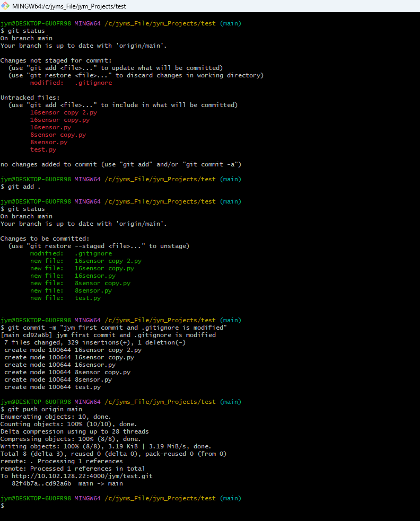This screenshot has height=521, width=420.
Task: Click the 'Changes to be committed:' heading
Action: coord(45,239)
